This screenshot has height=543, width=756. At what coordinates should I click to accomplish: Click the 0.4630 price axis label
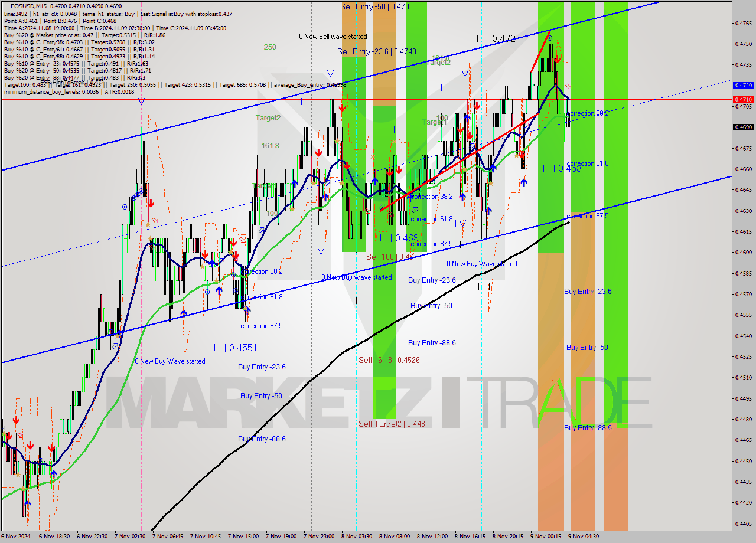click(742, 211)
